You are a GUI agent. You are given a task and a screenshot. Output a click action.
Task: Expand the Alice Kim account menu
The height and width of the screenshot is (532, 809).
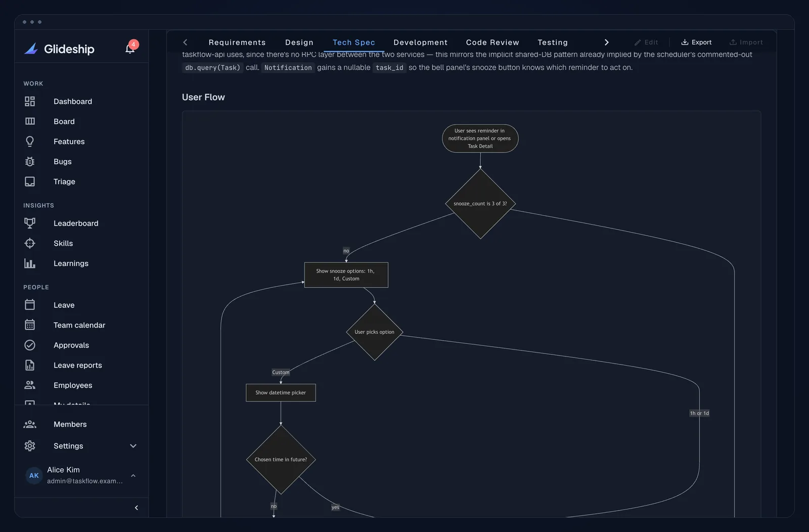tap(133, 475)
